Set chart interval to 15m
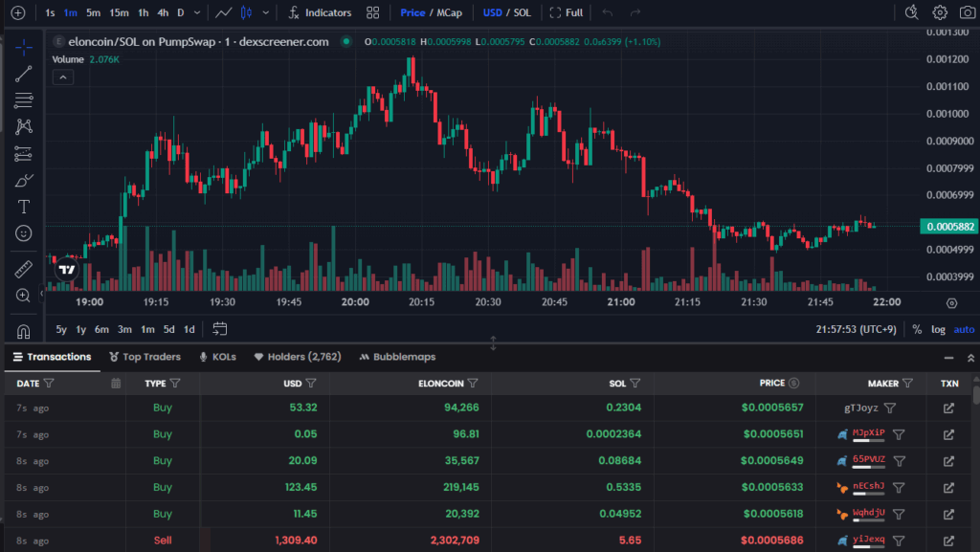Screen dimensions: 980x552 click(119, 12)
